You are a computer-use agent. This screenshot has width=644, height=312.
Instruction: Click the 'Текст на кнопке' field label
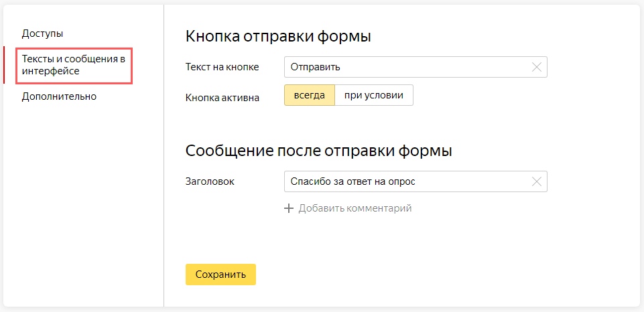222,67
